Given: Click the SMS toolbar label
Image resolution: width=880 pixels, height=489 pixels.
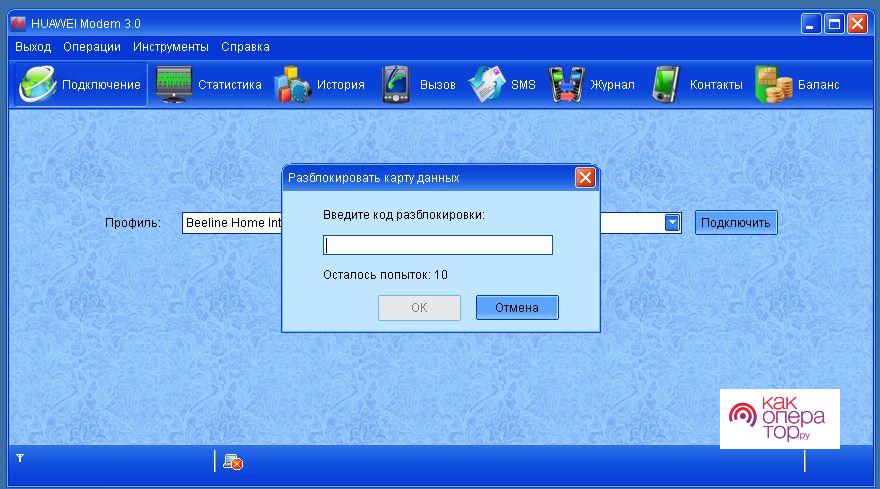Looking at the screenshot, I should [523, 85].
